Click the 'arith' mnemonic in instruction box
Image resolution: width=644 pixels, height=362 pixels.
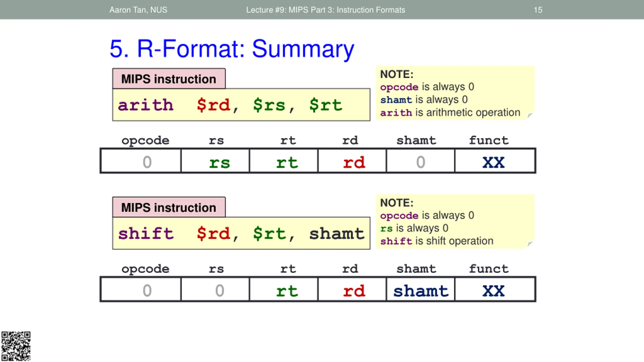(x=146, y=105)
